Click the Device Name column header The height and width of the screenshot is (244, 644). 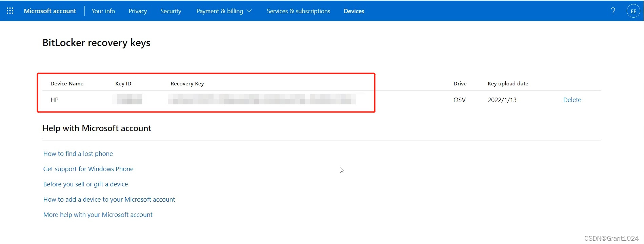67,83
